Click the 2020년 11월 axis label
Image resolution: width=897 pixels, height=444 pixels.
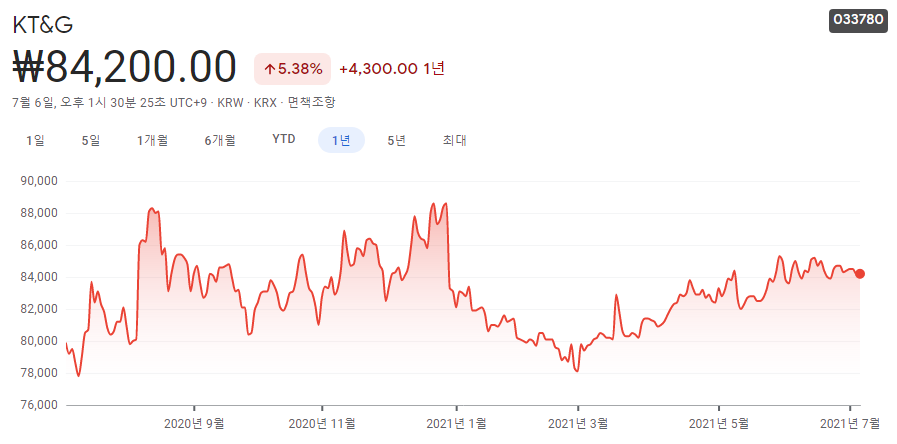coord(322,424)
